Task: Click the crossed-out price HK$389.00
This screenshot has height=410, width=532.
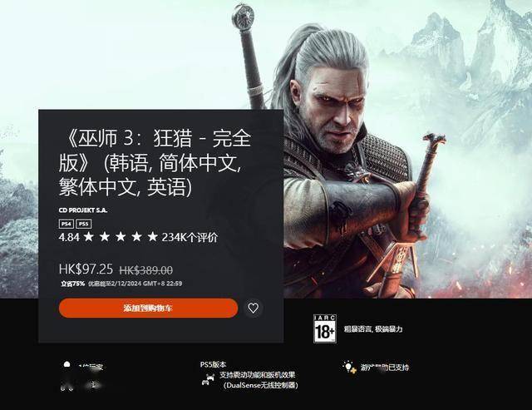Action: pos(146,270)
